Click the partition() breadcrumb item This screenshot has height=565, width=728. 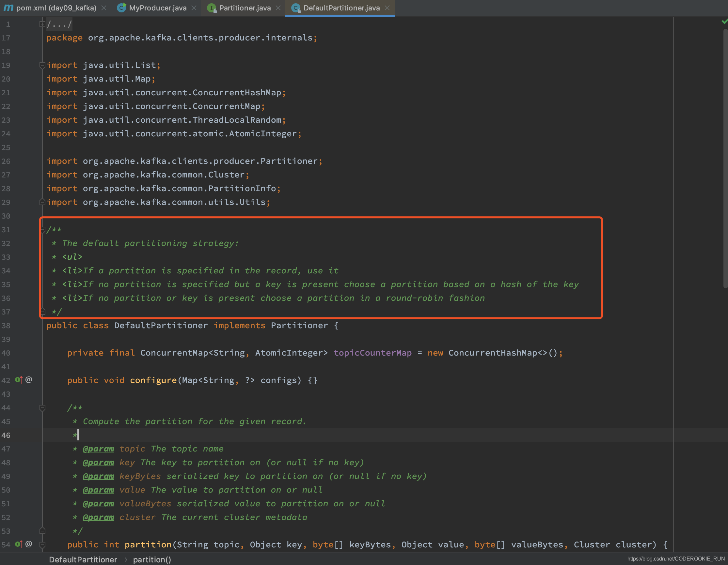pyautogui.click(x=152, y=559)
